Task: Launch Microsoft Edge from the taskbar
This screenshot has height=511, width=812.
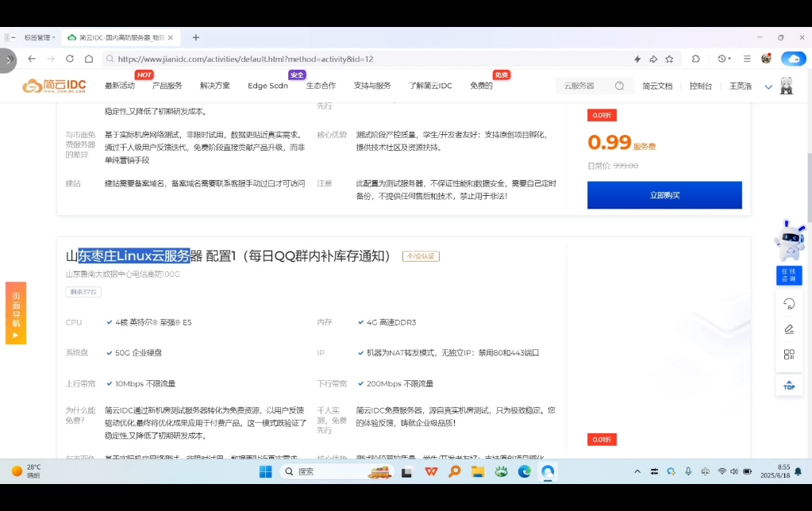Action: tap(525, 471)
